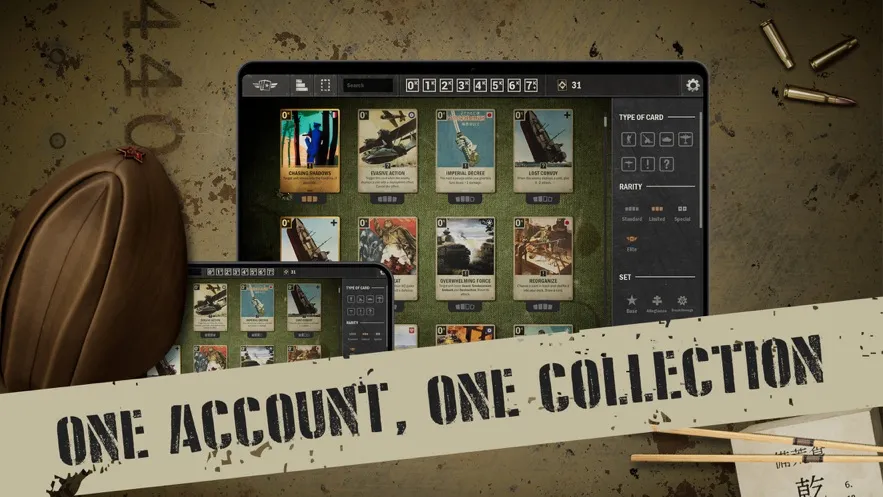The width and height of the screenshot is (883, 497).
Task: Open the Imperial Decree card
Action: tap(465, 151)
